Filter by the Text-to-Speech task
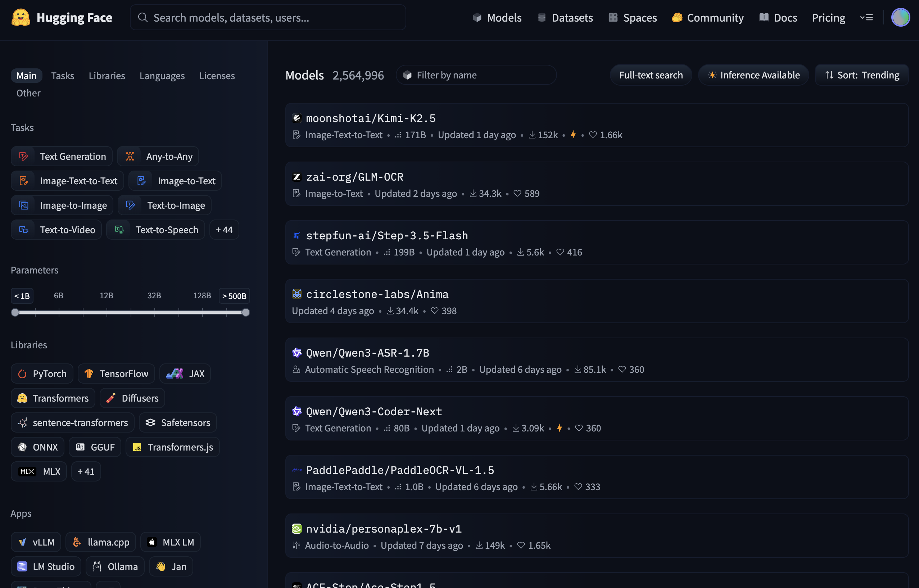Image resolution: width=919 pixels, height=588 pixels. coord(156,230)
